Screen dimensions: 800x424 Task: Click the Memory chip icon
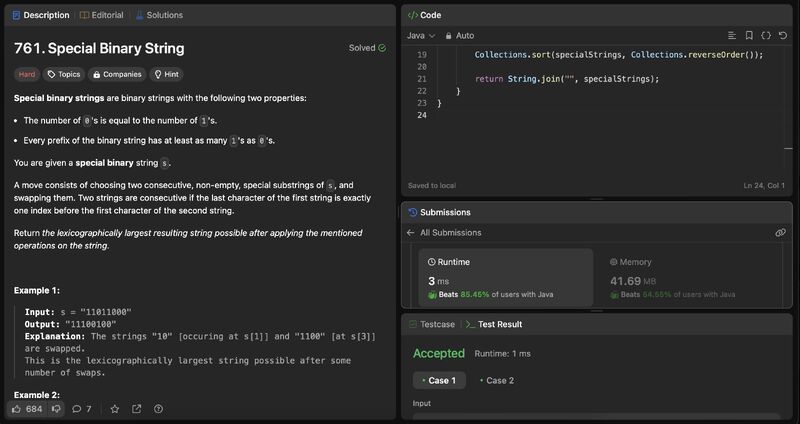(x=613, y=262)
